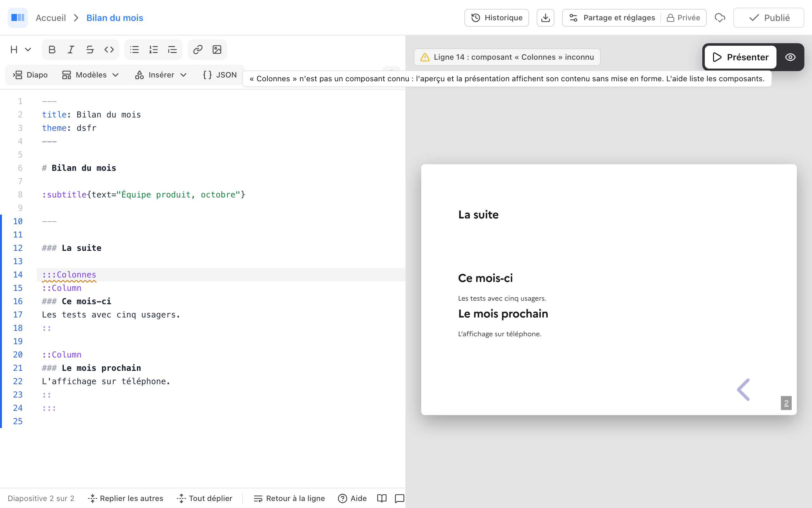
Task: Open the Modèles dropdown
Action: pos(91,75)
